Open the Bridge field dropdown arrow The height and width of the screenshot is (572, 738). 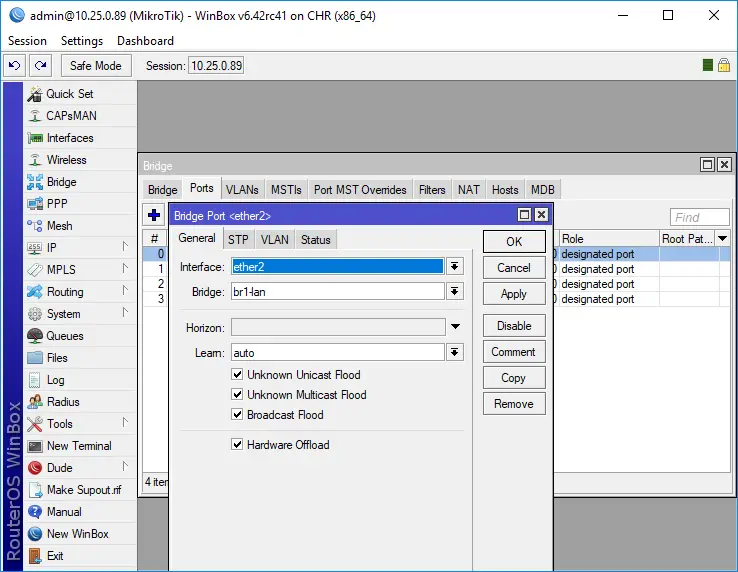coord(454,291)
